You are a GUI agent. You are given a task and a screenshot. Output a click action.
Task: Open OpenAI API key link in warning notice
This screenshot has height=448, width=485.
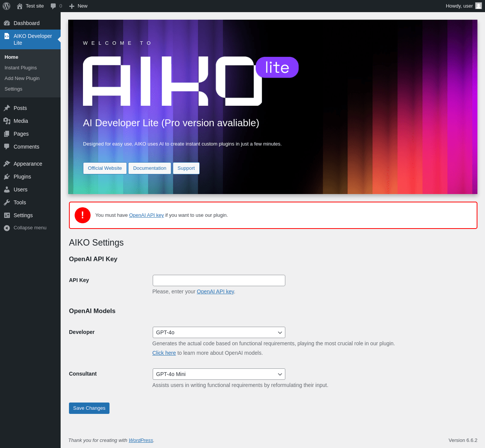click(146, 215)
